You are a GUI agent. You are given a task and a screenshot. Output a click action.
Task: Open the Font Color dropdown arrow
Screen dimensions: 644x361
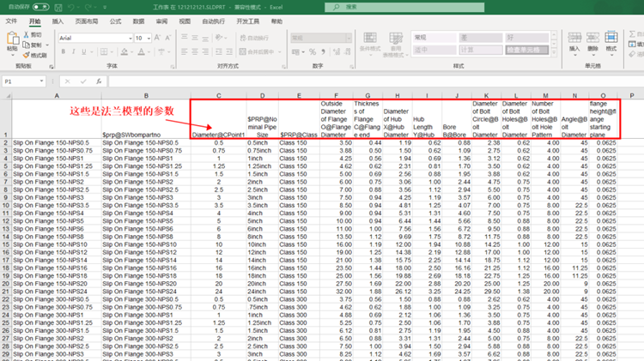coord(149,52)
